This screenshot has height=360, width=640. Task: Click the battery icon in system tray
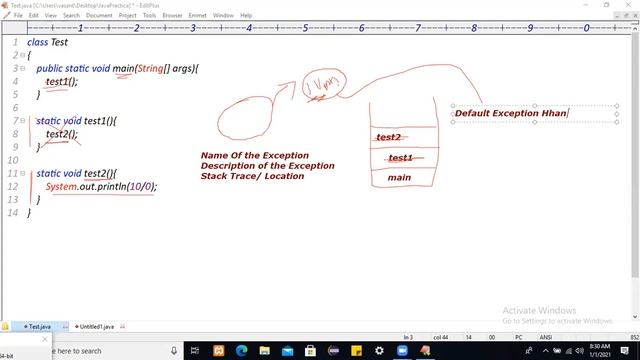click(557, 351)
